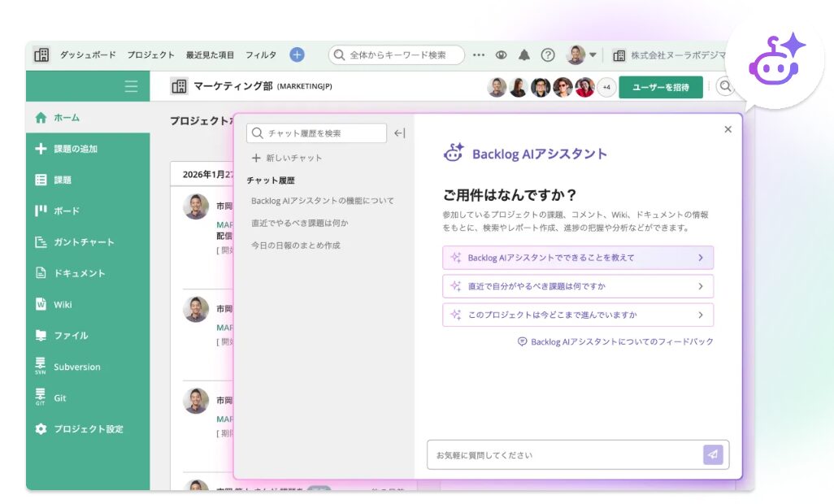Open ボード in sidebar

click(x=88, y=211)
